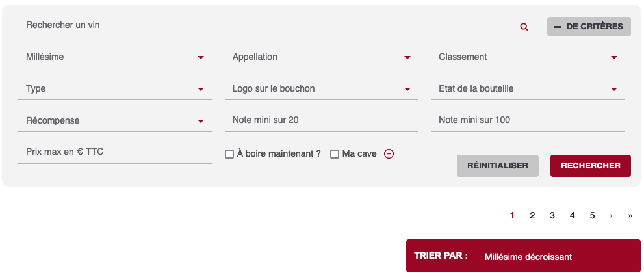Screen dimensions: 644x277
Task: Open the Type dropdown
Action: point(115,89)
